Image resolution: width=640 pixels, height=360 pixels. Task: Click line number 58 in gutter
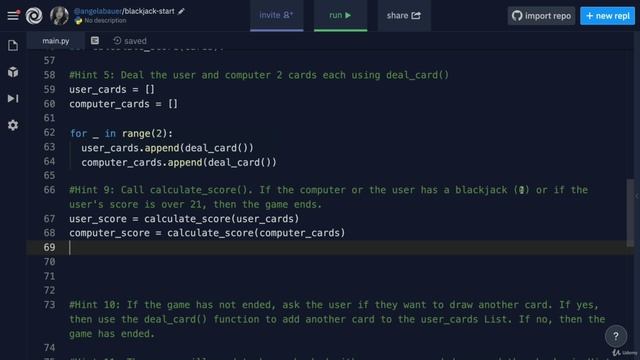click(49, 75)
